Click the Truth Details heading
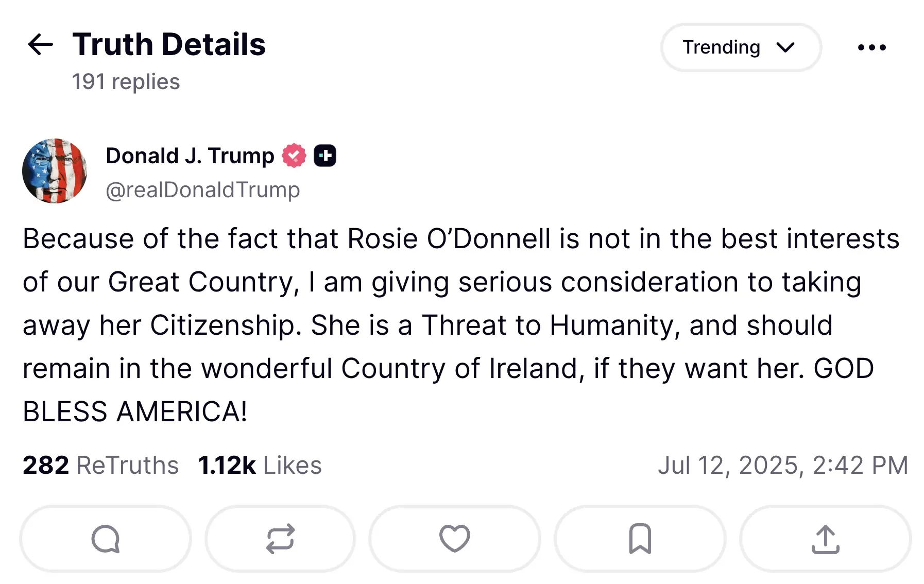Image resolution: width=924 pixels, height=584 pixels. click(x=169, y=44)
